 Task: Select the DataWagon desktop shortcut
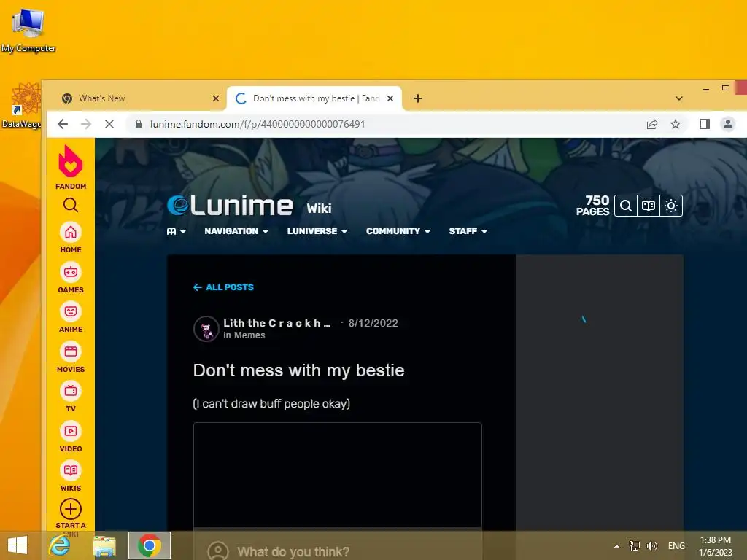point(21,106)
